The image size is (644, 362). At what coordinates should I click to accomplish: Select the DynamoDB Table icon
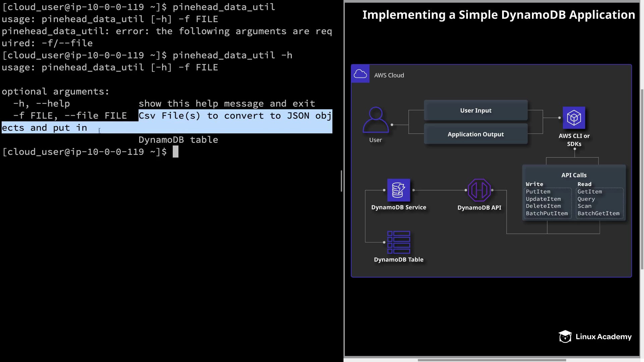pos(398,242)
